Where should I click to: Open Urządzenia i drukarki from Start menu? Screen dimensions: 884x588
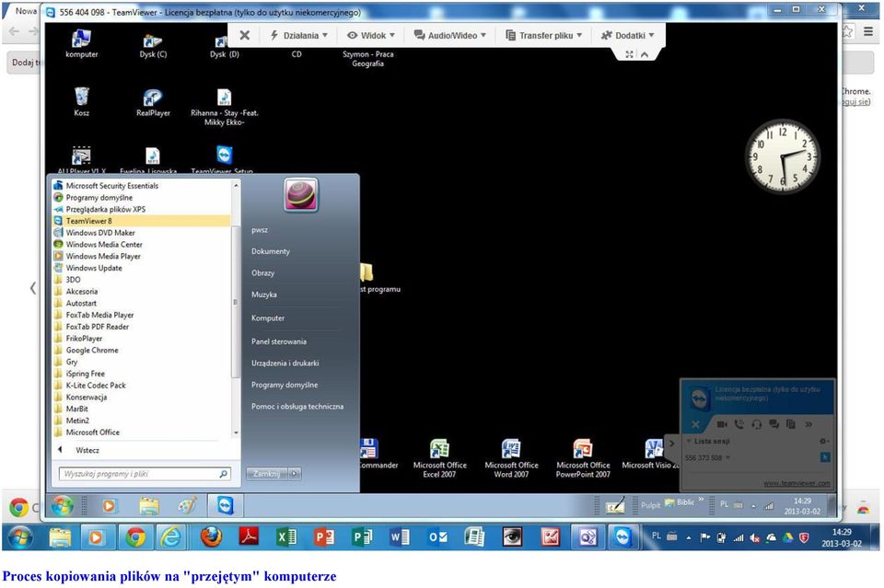[x=285, y=363]
